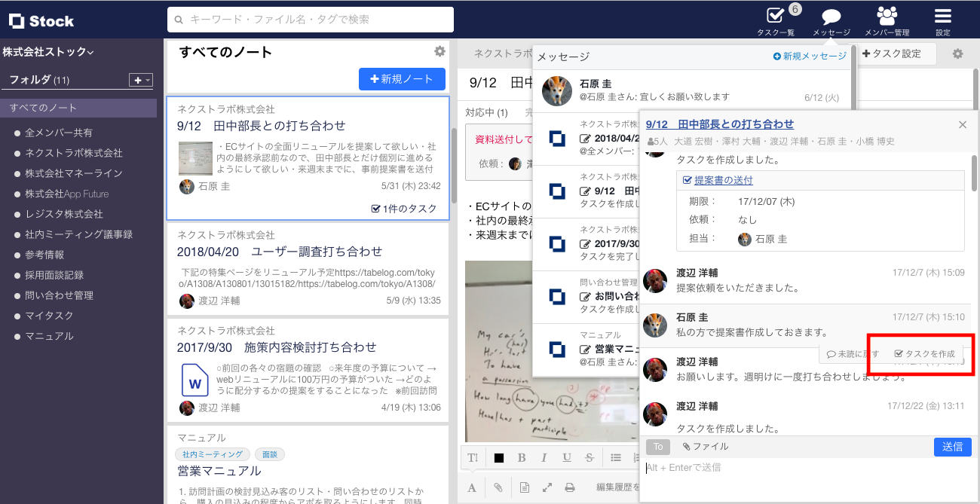
Task: Expand the note editor to fullscreen
Action: pos(548,487)
